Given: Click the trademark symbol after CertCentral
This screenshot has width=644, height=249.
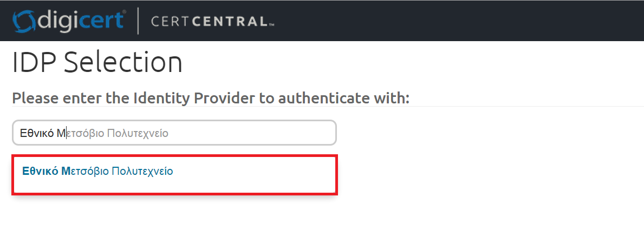Looking at the screenshot, I should [x=271, y=25].
